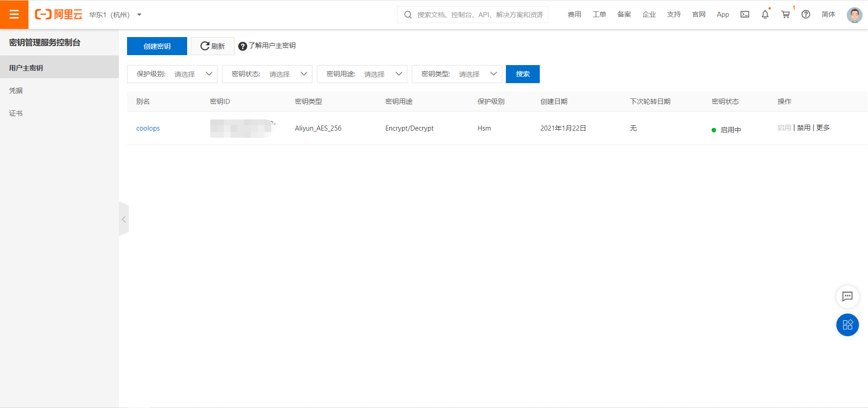
Task: Open the 备案 menu
Action: (624, 14)
